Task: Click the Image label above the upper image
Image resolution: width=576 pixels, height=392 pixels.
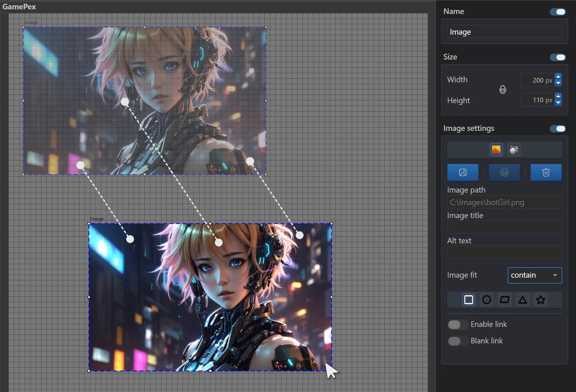Action: pyautogui.click(x=31, y=22)
